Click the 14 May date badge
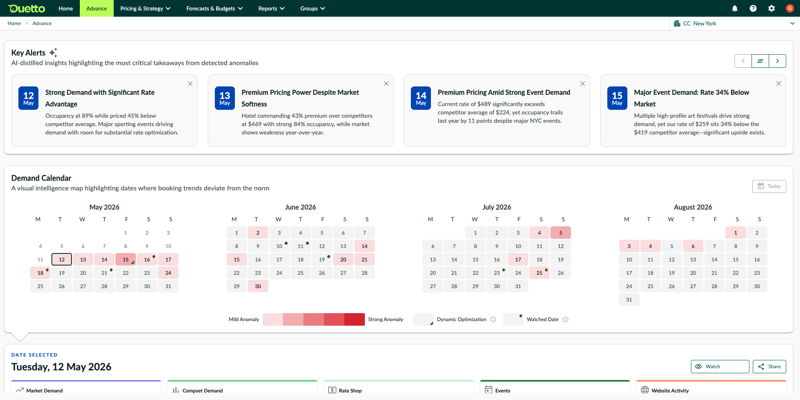 click(421, 98)
